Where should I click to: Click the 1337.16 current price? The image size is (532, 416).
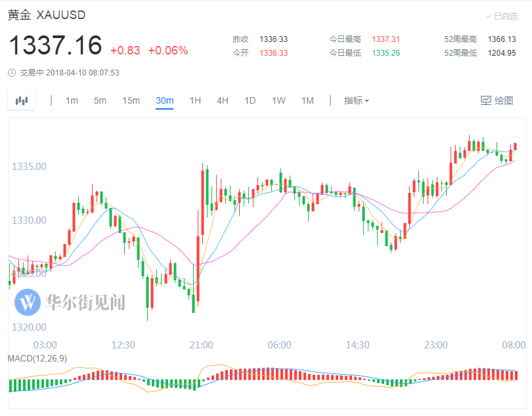55,46
